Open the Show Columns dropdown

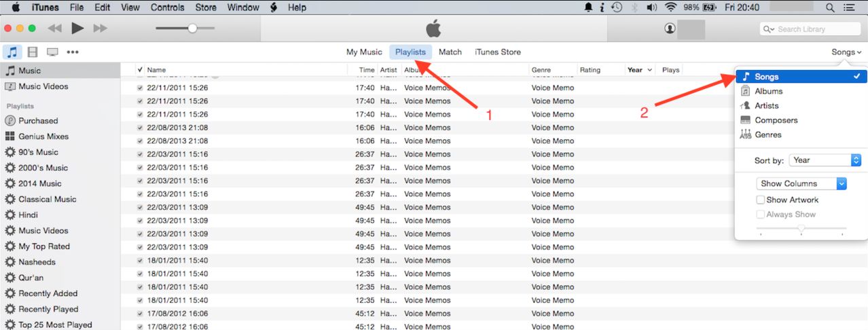coord(801,183)
